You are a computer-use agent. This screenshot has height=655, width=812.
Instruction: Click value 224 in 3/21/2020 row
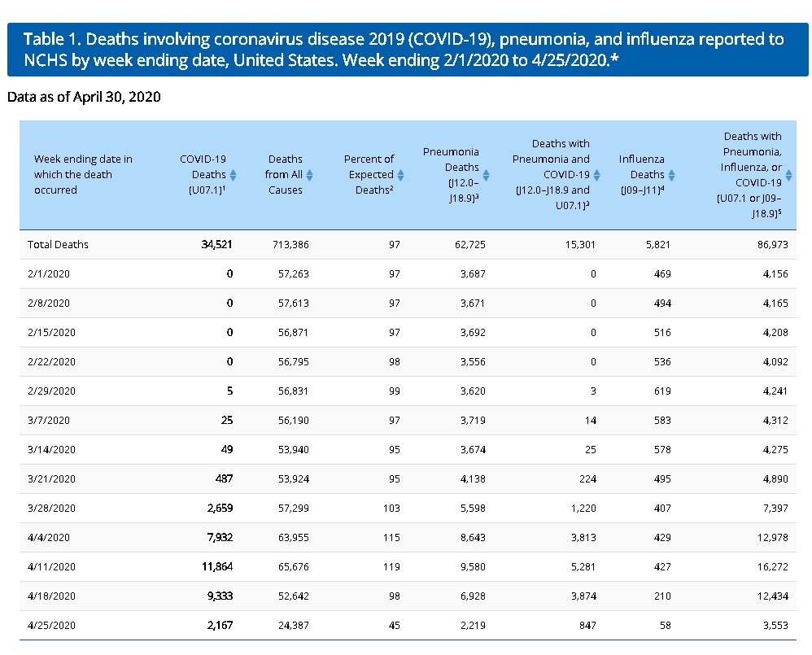[587, 479]
